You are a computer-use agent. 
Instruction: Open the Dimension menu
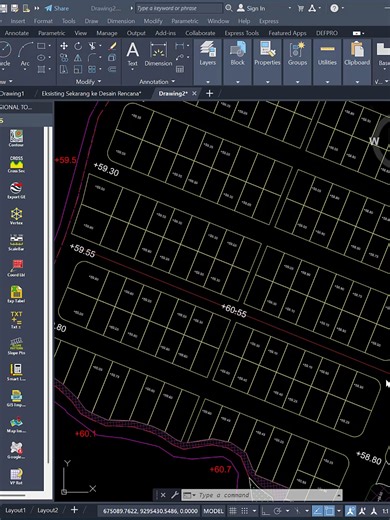[x=121, y=21]
